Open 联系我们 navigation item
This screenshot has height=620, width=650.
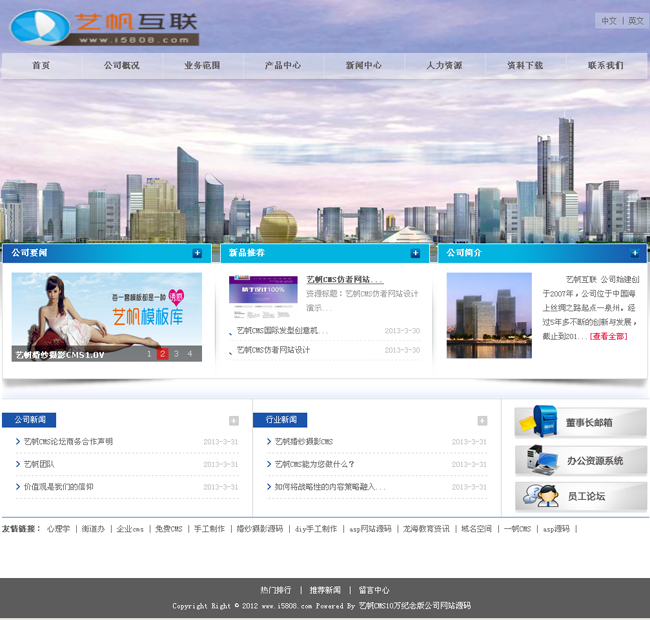click(606, 65)
